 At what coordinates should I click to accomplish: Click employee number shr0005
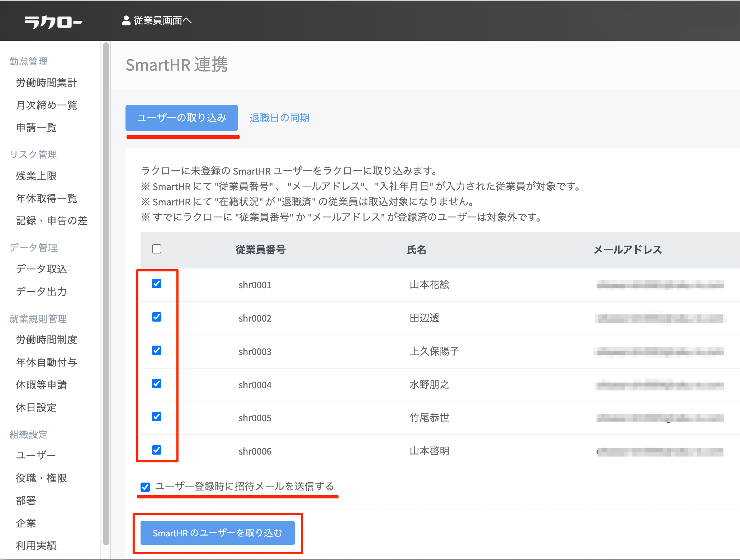pyautogui.click(x=255, y=418)
